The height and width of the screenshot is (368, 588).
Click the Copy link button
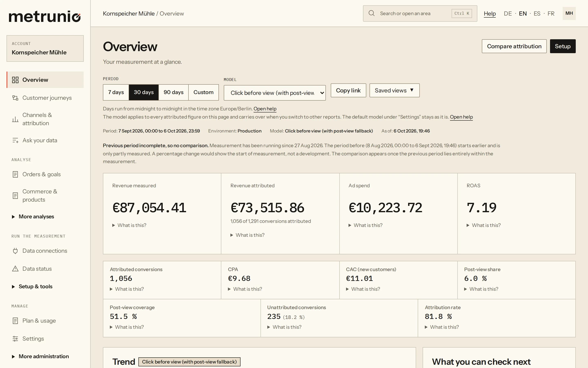tap(348, 91)
